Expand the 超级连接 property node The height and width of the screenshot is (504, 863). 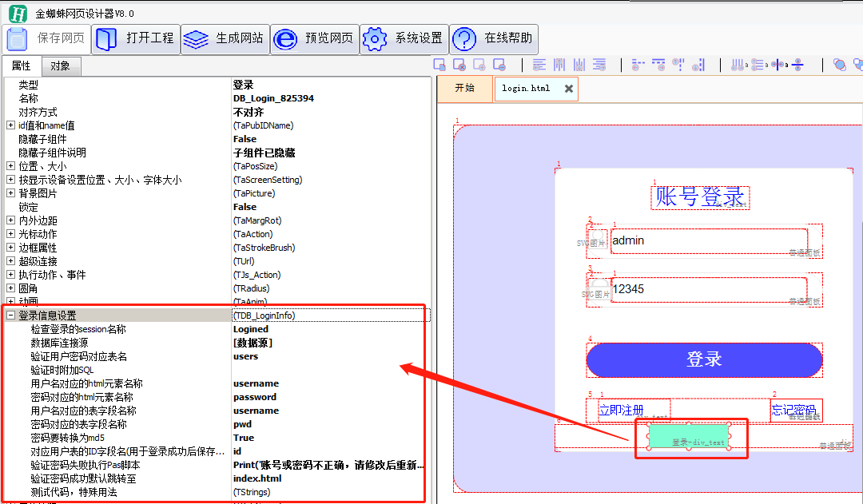(x=10, y=261)
